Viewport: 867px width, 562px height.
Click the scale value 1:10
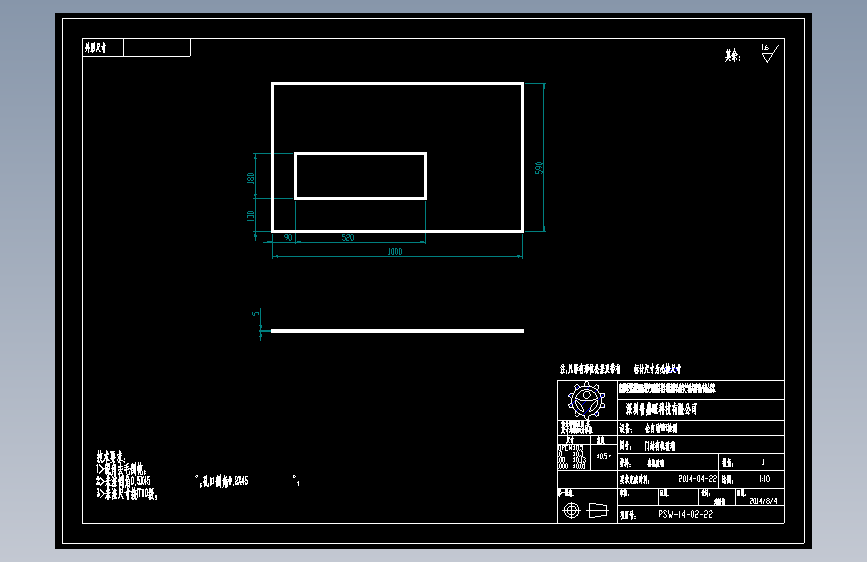(x=764, y=478)
